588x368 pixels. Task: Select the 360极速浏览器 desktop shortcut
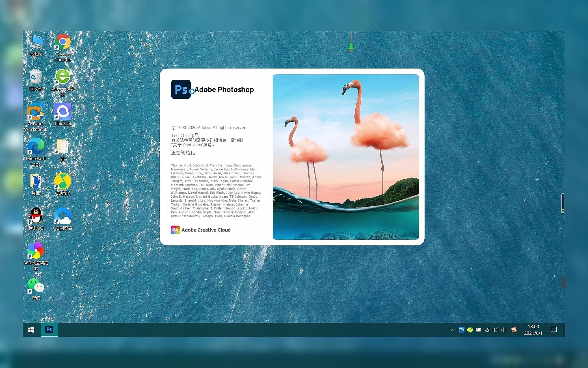pyautogui.click(x=36, y=256)
